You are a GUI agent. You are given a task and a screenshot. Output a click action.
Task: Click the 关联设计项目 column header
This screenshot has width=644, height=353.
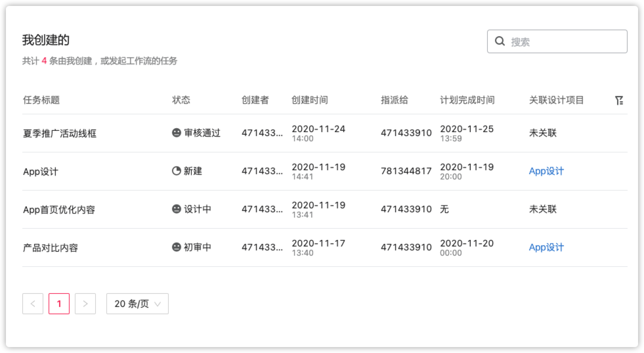556,100
